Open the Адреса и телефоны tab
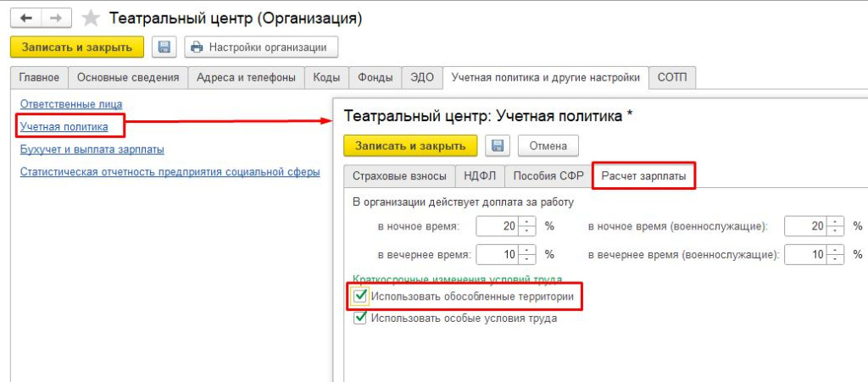The width and height of the screenshot is (868, 382). click(246, 77)
